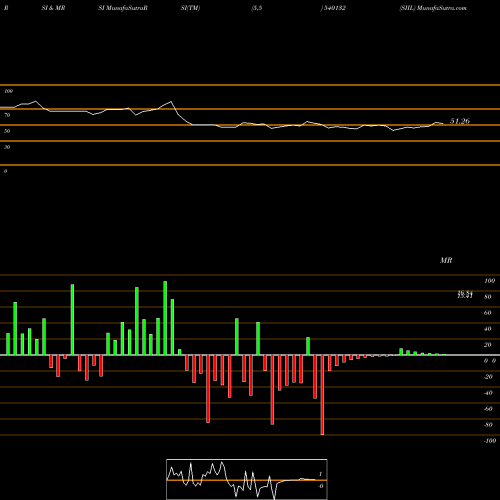The width and height of the screenshot is (500, 500).
Task: Click the 70 label on RSI axis
Action: [7, 115]
